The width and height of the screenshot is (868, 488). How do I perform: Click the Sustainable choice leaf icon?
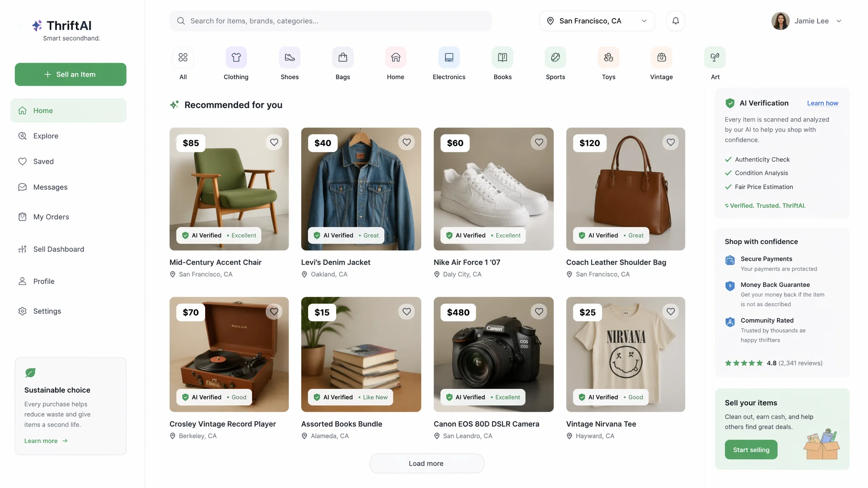pyautogui.click(x=30, y=372)
